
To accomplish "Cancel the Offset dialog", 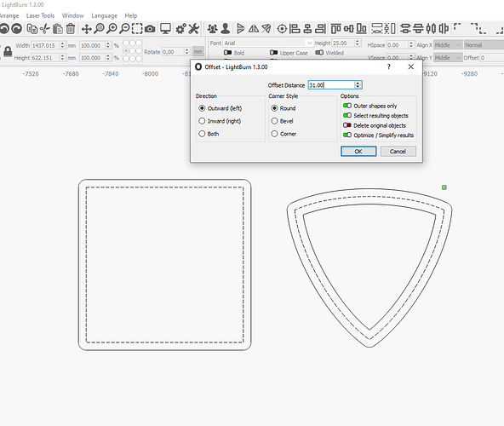I will [x=398, y=151].
